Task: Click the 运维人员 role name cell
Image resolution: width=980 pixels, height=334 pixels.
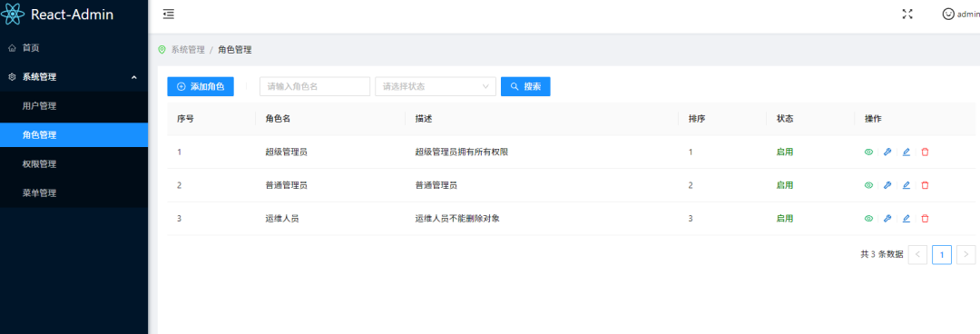Action: click(282, 219)
